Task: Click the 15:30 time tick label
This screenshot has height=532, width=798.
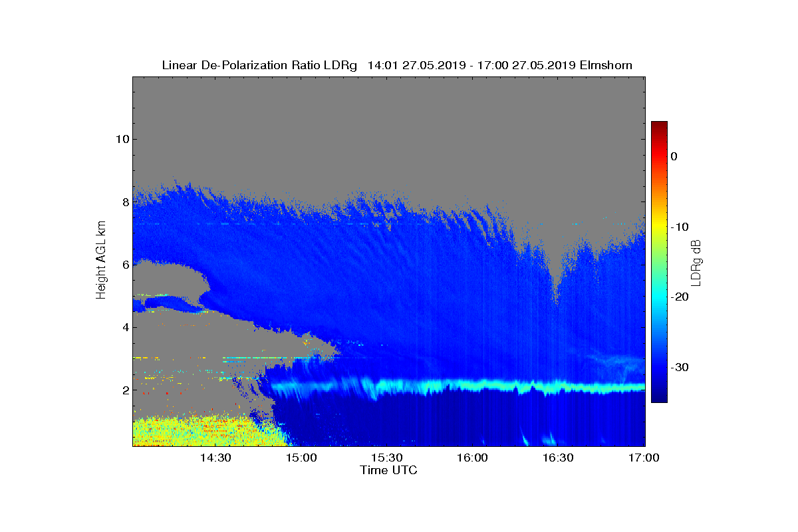Action: (387, 458)
